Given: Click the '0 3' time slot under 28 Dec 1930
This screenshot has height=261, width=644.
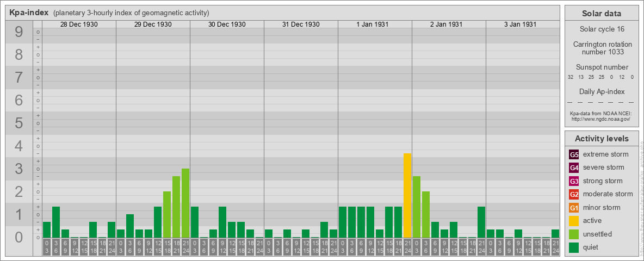Looking at the screenshot, I should (47, 248).
